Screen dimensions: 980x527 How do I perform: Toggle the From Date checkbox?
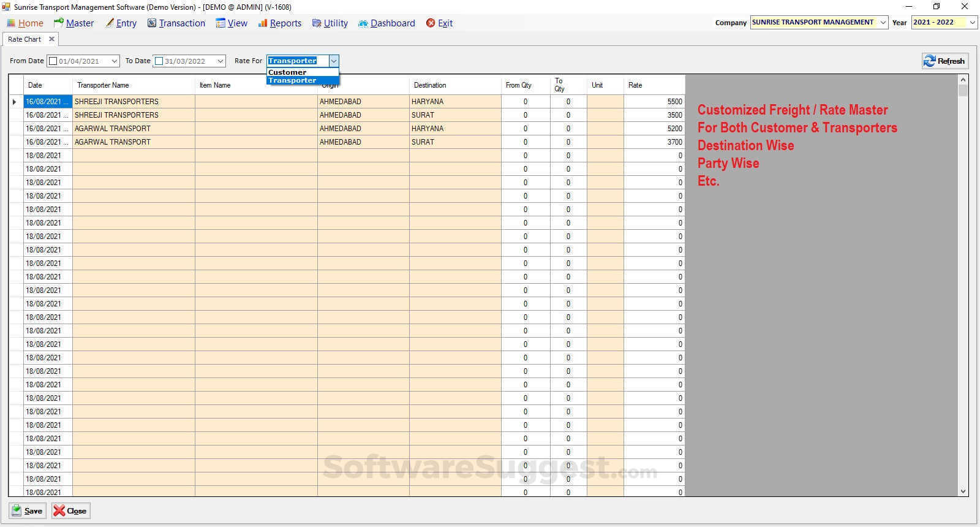coord(53,61)
